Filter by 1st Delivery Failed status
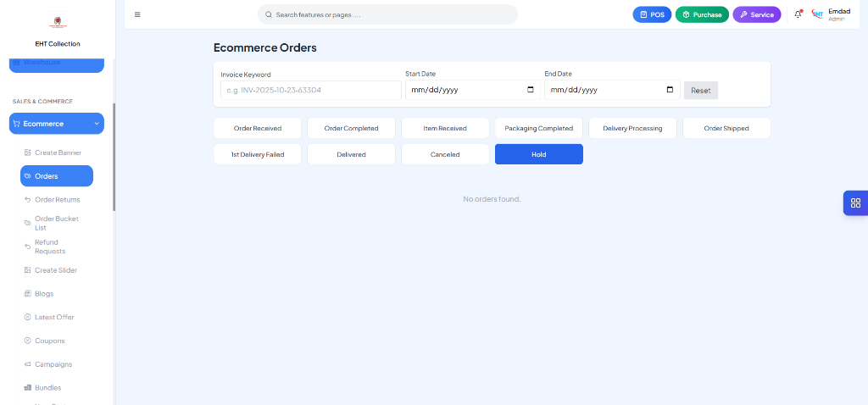Image resolution: width=868 pixels, height=405 pixels. (258, 154)
